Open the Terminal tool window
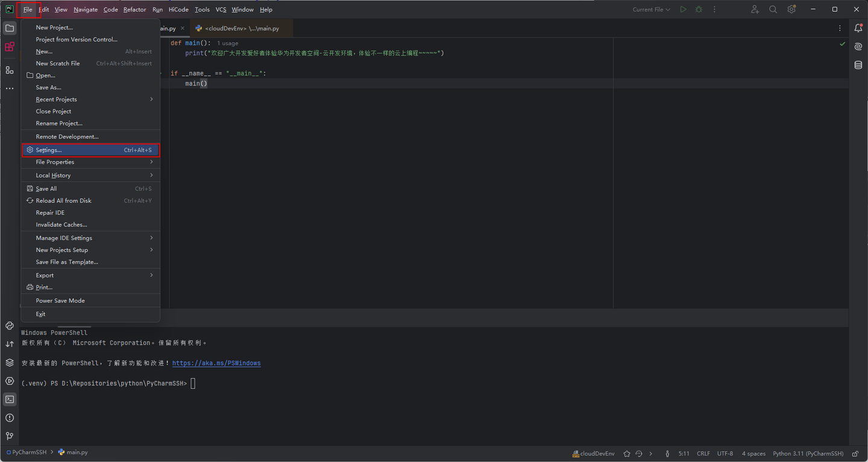868x462 pixels. 9,399
